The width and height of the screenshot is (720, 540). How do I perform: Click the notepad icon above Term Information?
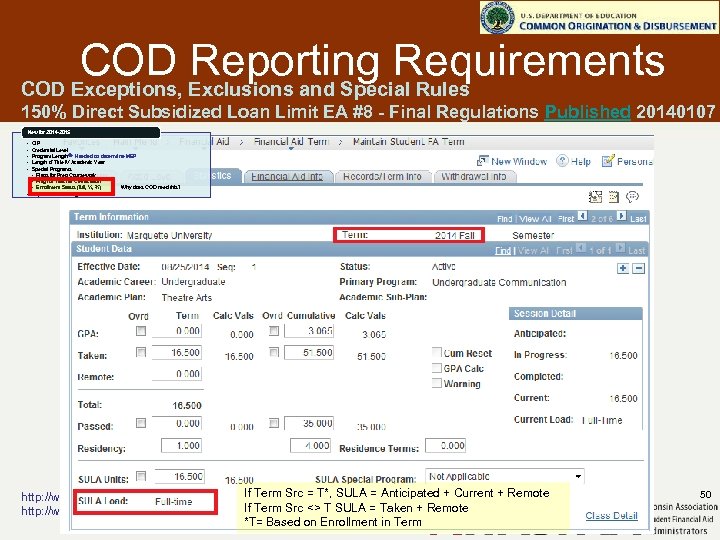pos(614,197)
